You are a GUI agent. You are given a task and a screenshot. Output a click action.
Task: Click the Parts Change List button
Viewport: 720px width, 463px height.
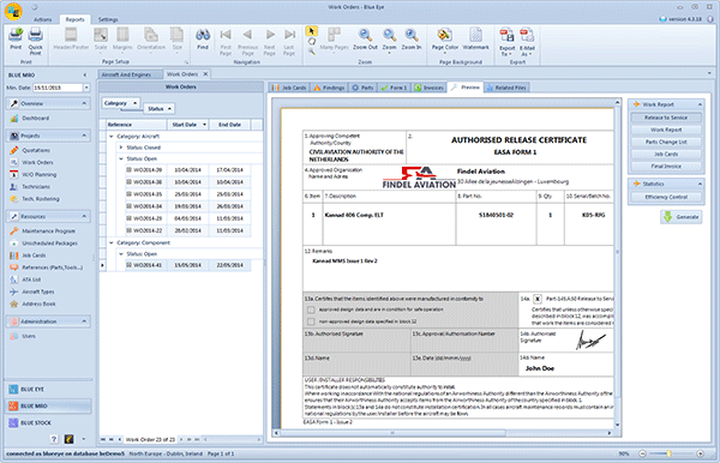(x=666, y=142)
